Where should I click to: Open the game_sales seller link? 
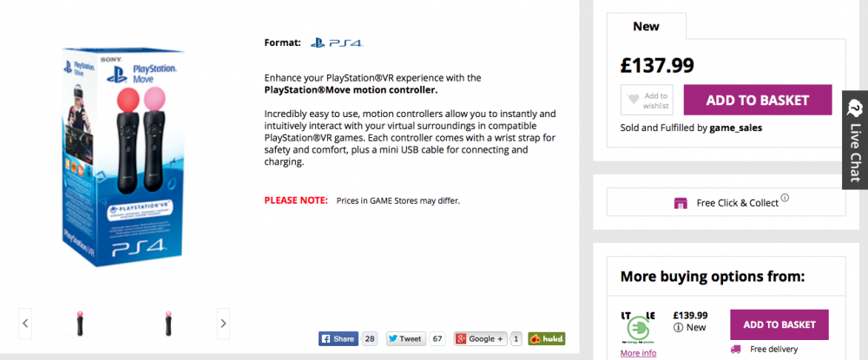(737, 128)
